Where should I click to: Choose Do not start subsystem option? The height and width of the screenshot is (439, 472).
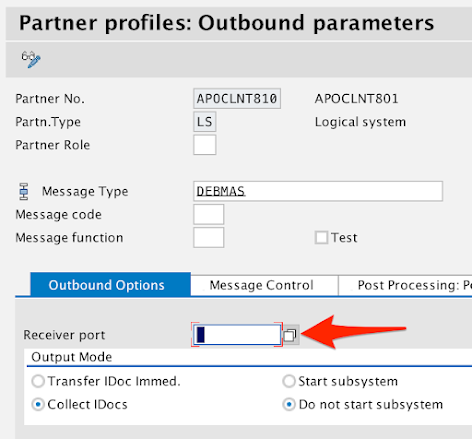(x=289, y=405)
